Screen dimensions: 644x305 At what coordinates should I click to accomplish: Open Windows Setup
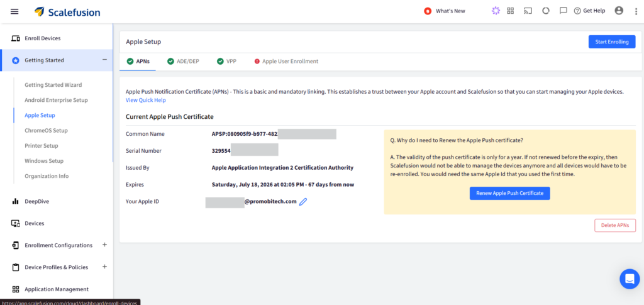point(44,161)
